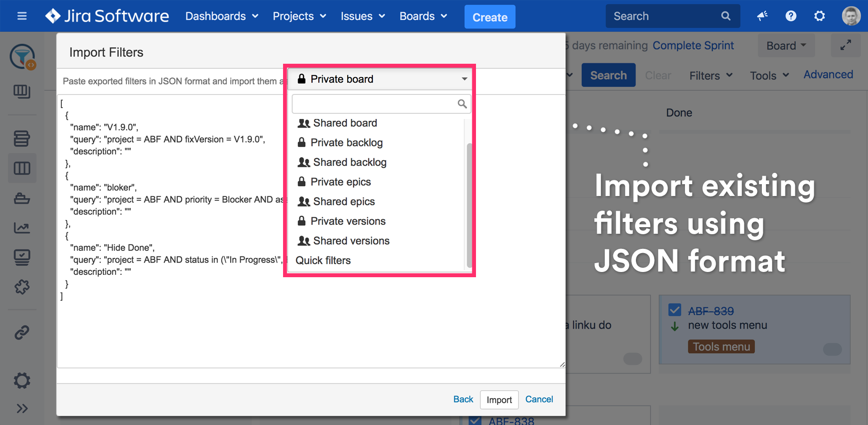Open the Backlog icon in the sidebar
Viewport: 868px width, 425px height.
point(22,138)
